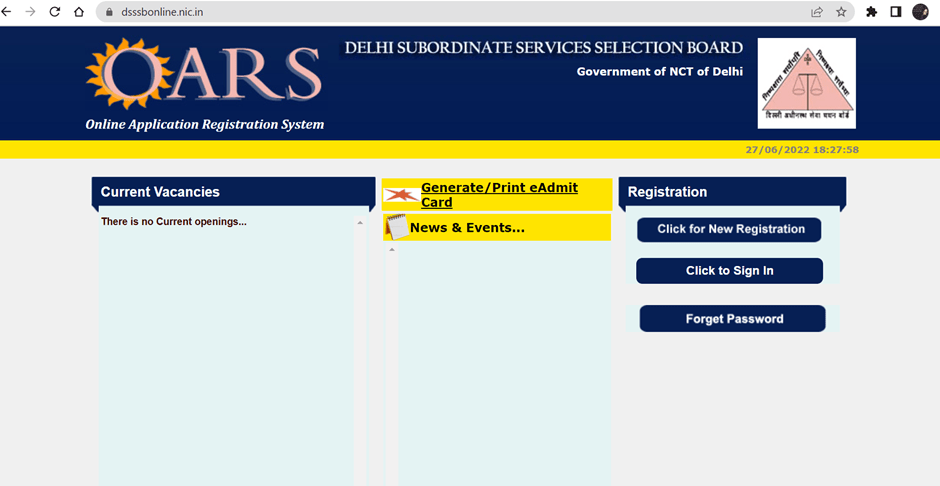Click the notepad icon next to News & Events
940x486 pixels.
396,227
